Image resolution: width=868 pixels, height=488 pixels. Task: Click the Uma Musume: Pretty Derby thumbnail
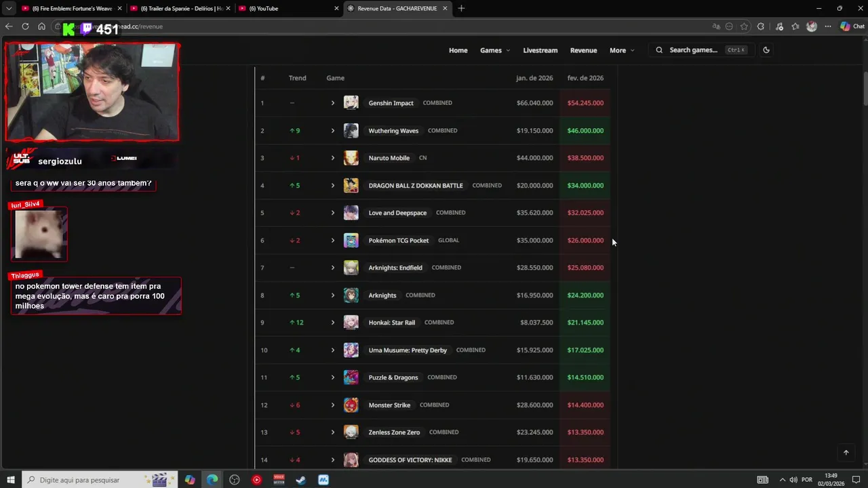[x=351, y=350]
